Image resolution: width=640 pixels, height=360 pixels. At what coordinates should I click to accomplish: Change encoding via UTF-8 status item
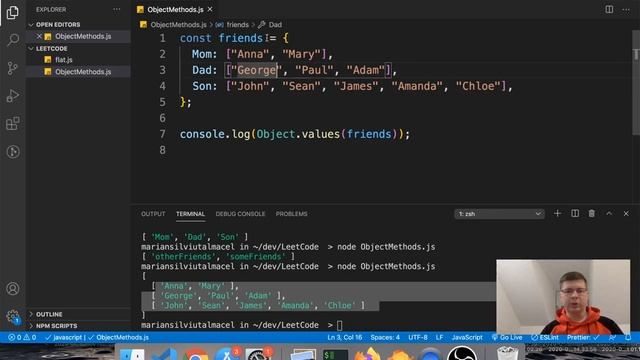click(x=418, y=338)
